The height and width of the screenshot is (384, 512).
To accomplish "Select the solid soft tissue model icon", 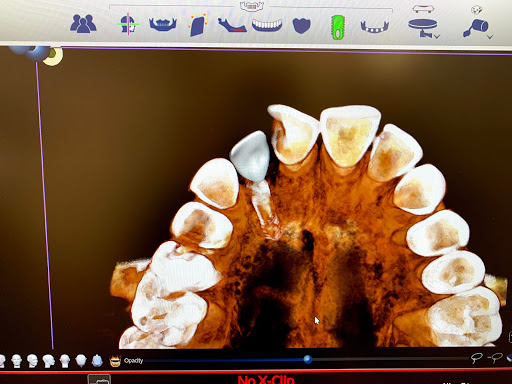I will [301, 26].
